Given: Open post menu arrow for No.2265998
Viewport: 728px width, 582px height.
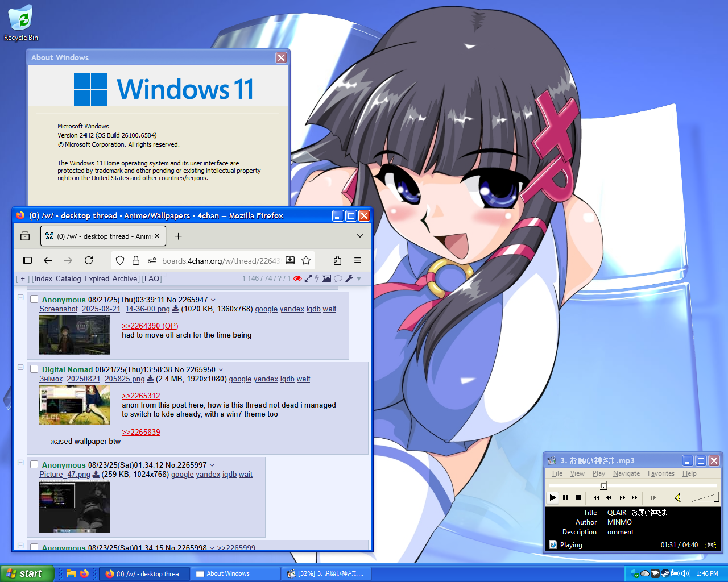Looking at the screenshot, I should coord(212,548).
